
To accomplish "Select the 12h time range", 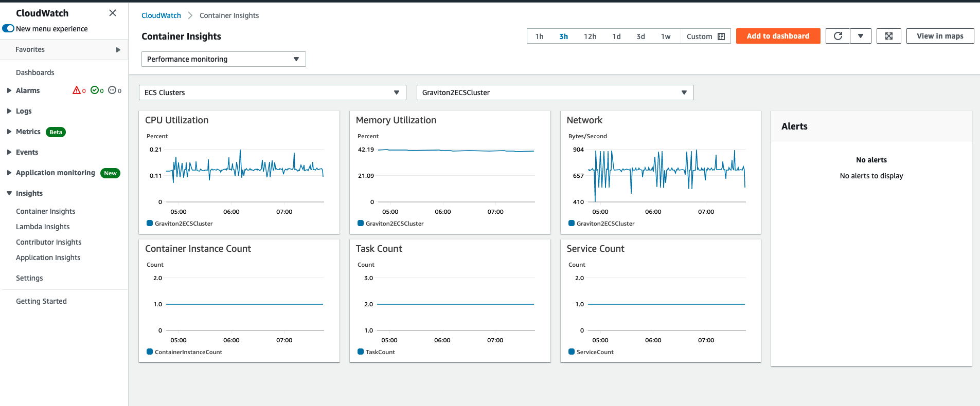I will pos(590,36).
